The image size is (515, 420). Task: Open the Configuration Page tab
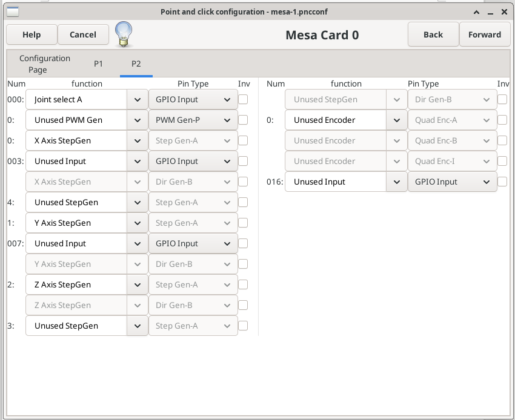click(x=45, y=64)
